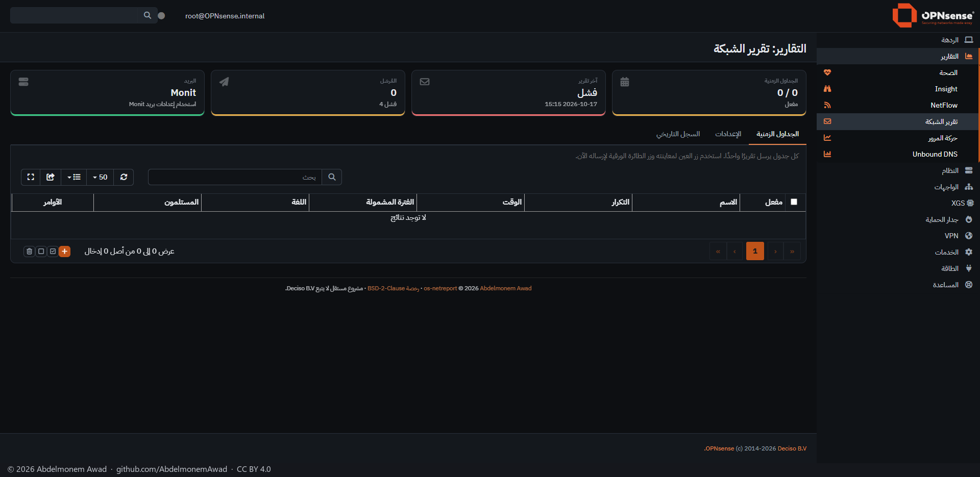Image resolution: width=980 pixels, height=477 pixels.
Task: Click the envelope icon beside تقرير الشبكة
Action: 827,121
